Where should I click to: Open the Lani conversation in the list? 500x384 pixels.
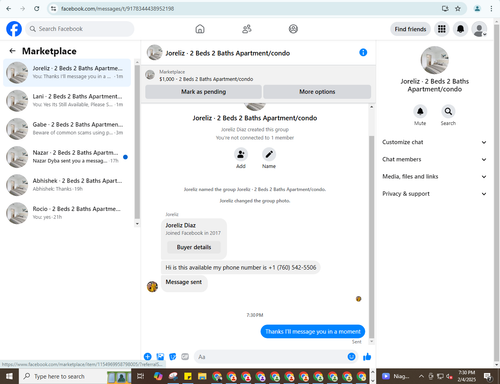[67, 100]
